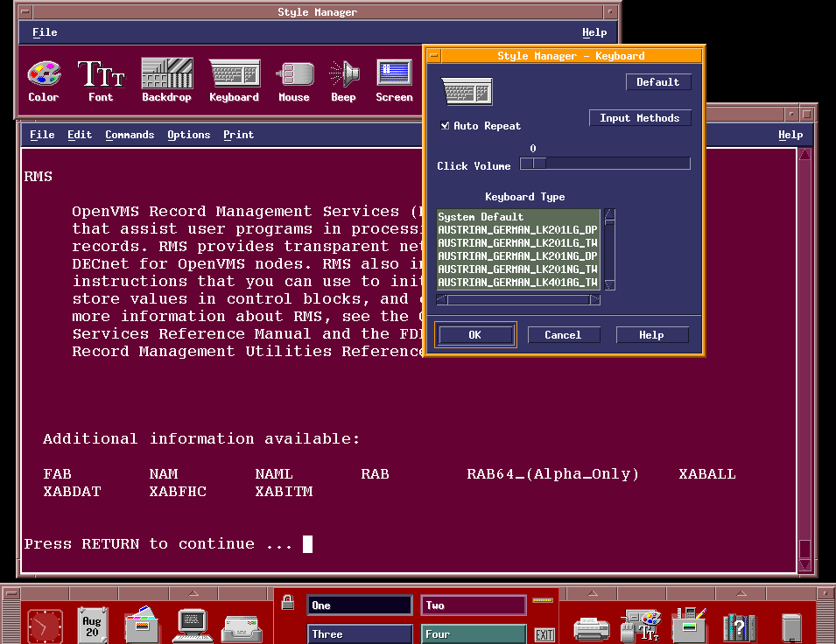Screen dimensions: 836x644
Task: Click up arrow of terminal window scrollbar
Action: (805, 155)
